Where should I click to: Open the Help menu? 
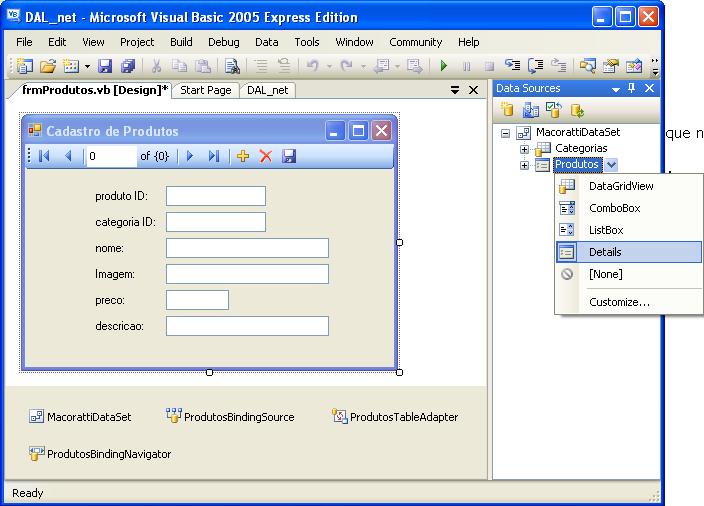[469, 42]
